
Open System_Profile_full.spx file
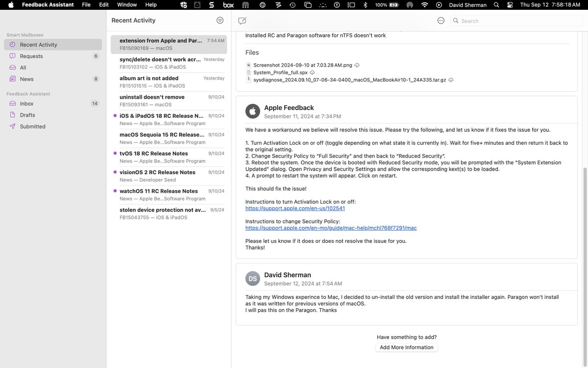[280, 72]
